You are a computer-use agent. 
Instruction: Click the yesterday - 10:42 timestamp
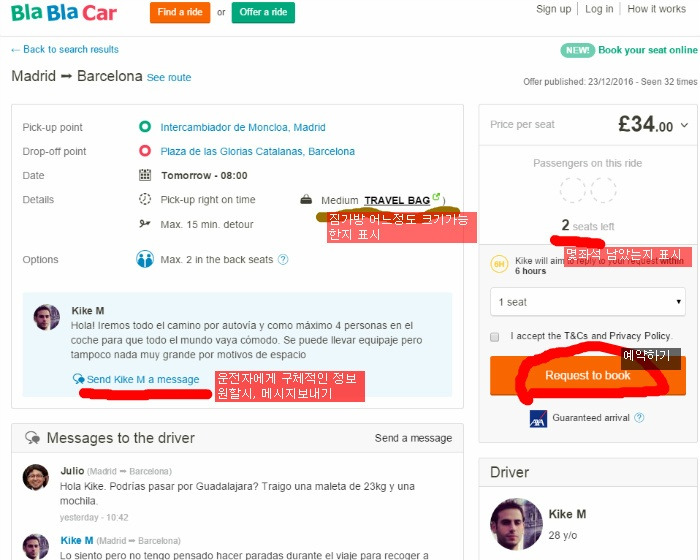coord(94,517)
